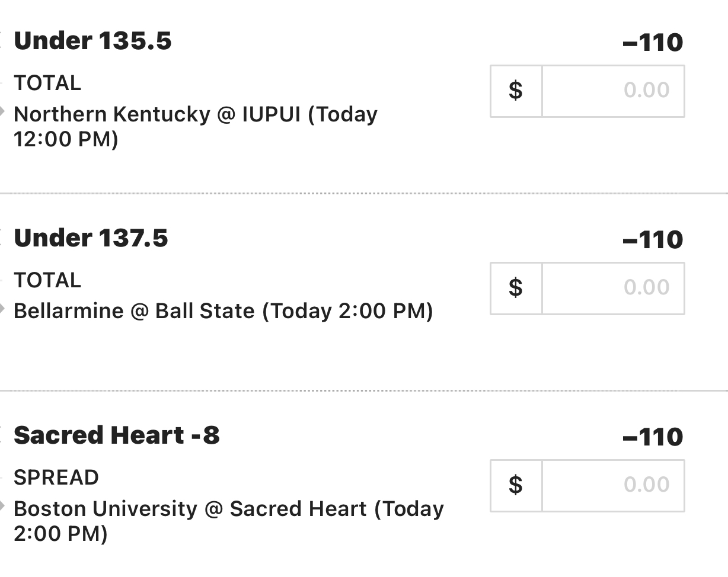This screenshot has width=728, height=577.
Task: Open the Bellarmine @ Ball State matchup
Action: point(223,311)
